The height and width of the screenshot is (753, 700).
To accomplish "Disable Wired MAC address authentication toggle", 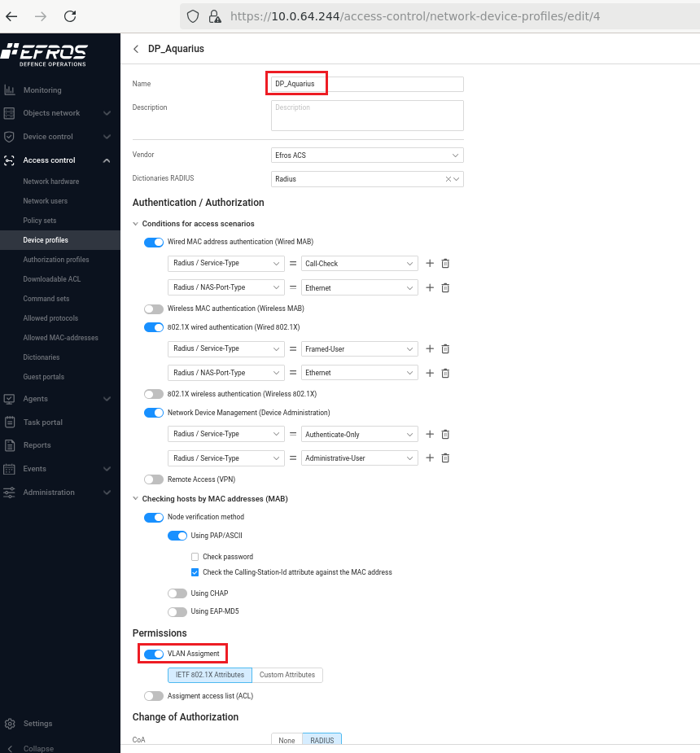I will pos(154,242).
